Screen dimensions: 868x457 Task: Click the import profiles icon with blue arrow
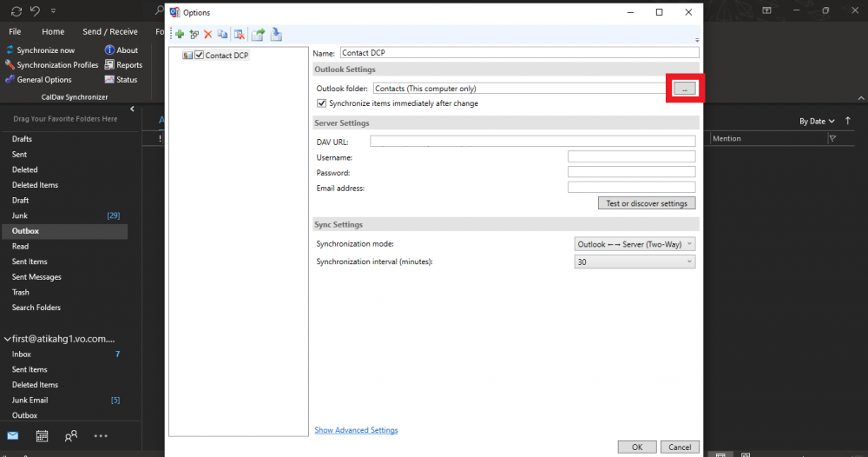pos(276,34)
